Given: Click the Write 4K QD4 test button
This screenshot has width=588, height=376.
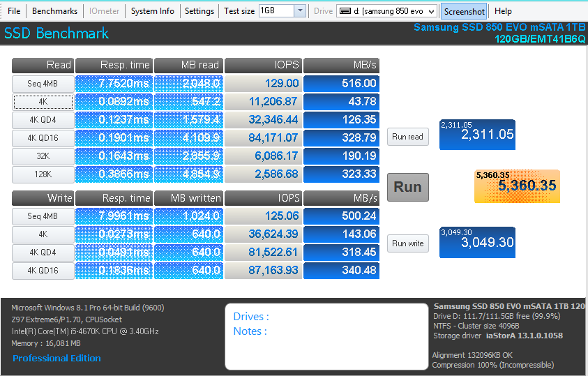Looking at the screenshot, I should 43,253.
